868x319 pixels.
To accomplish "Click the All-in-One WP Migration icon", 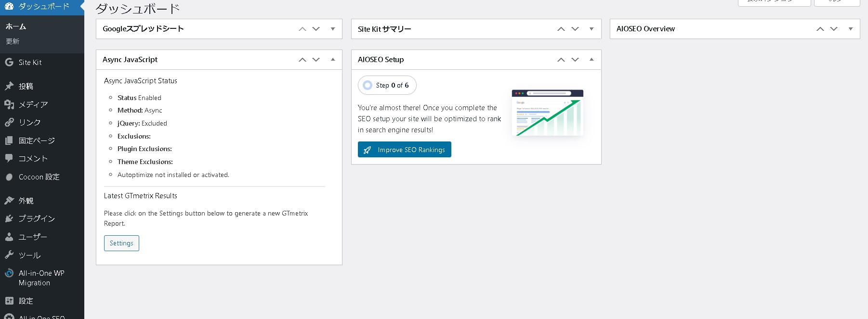I will click(x=9, y=273).
